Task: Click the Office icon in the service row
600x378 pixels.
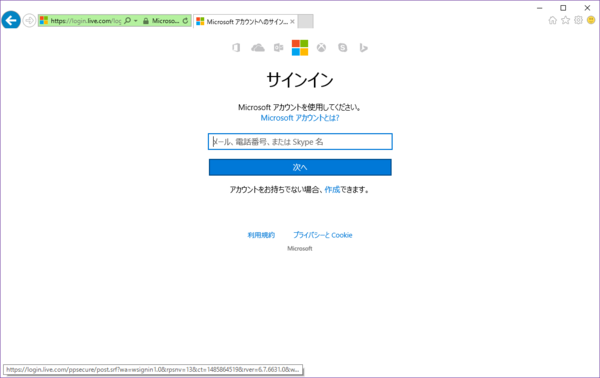Action: tap(236, 48)
